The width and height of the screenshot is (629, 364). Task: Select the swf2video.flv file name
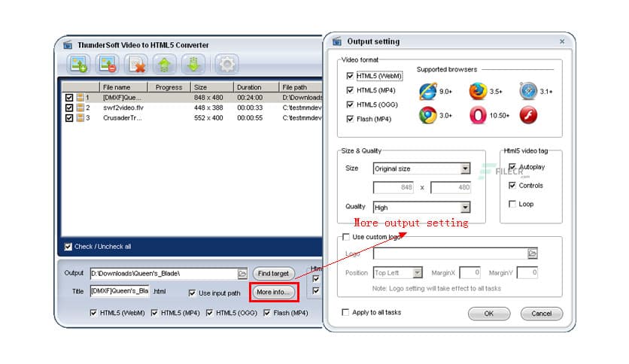(123, 108)
